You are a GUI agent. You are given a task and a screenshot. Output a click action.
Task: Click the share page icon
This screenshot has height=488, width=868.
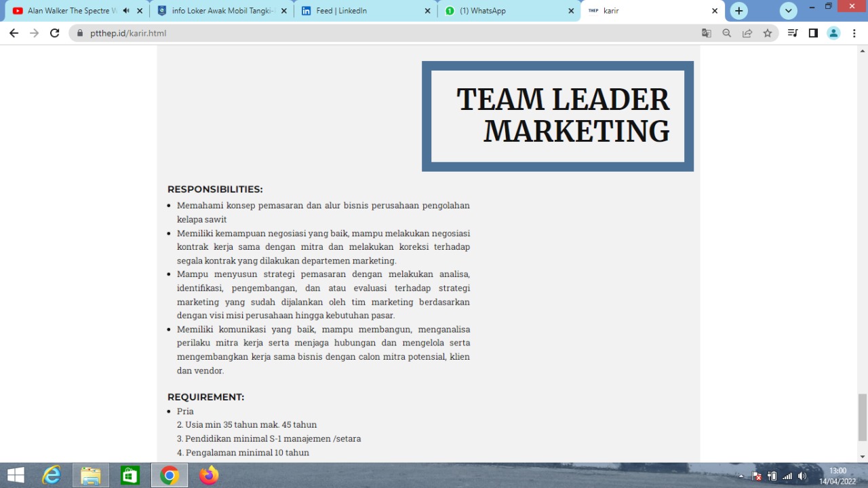click(x=747, y=33)
